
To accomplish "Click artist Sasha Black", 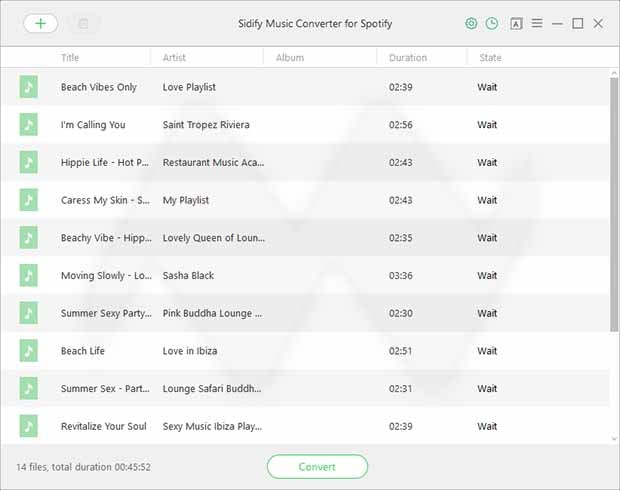I will pyautogui.click(x=188, y=276).
